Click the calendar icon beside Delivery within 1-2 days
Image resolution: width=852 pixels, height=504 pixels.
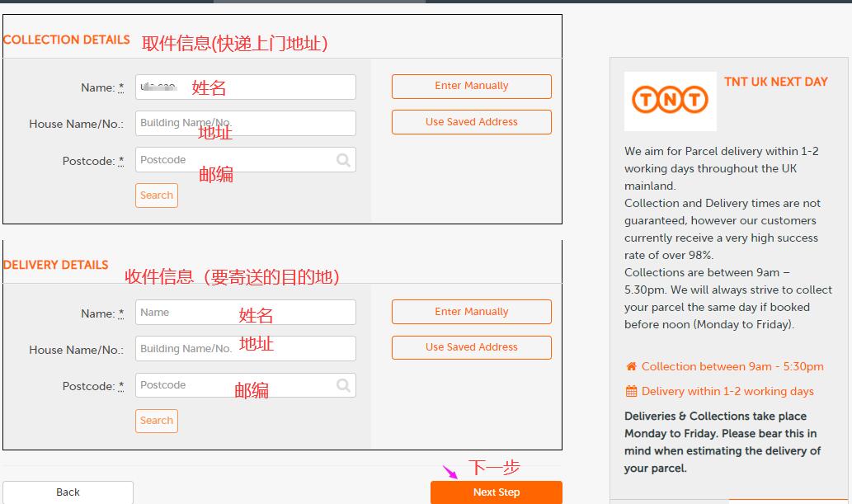(x=631, y=392)
